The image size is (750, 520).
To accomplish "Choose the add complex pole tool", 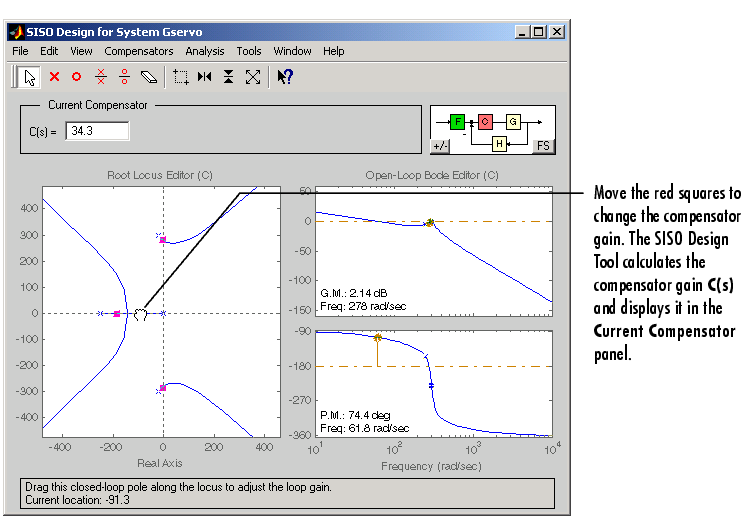I will [101, 76].
